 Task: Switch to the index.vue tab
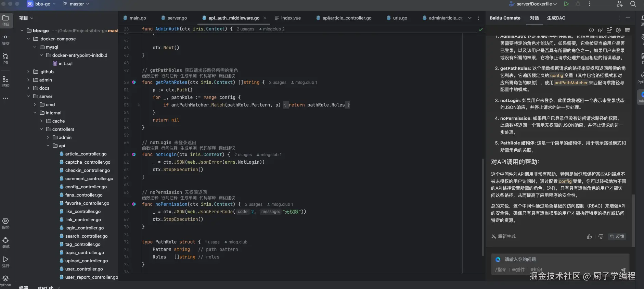coord(288,18)
